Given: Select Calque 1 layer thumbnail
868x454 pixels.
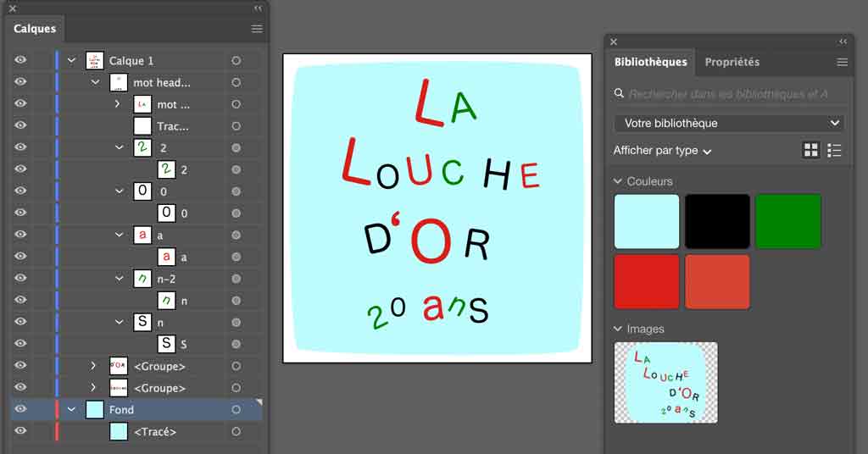Looking at the screenshot, I should tap(95, 61).
